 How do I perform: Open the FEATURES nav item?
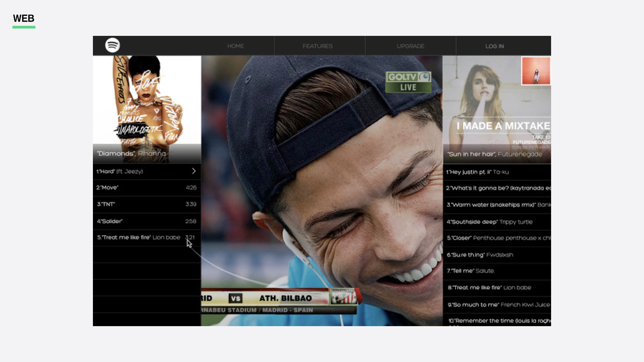pos(318,46)
